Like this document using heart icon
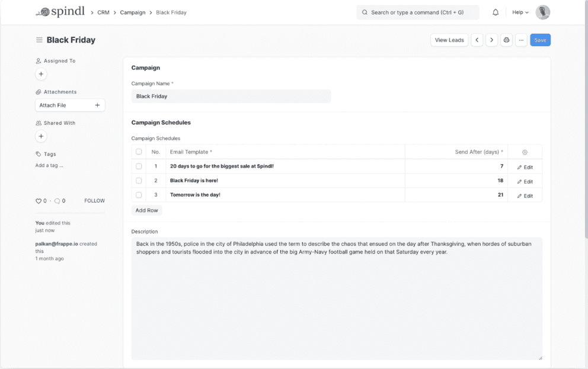The image size is (588, 369). click(39, 201)
